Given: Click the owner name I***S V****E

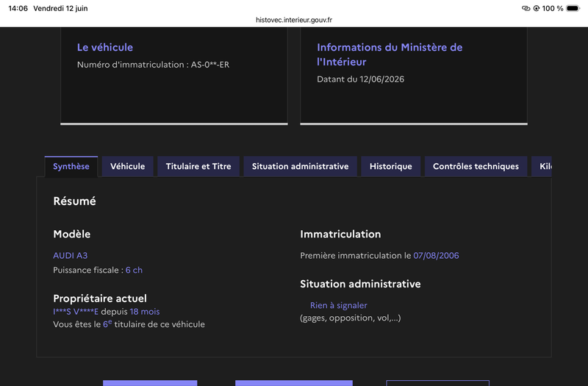Looking at the screenshot, I should pyautogui.click(x=76, y=312).
